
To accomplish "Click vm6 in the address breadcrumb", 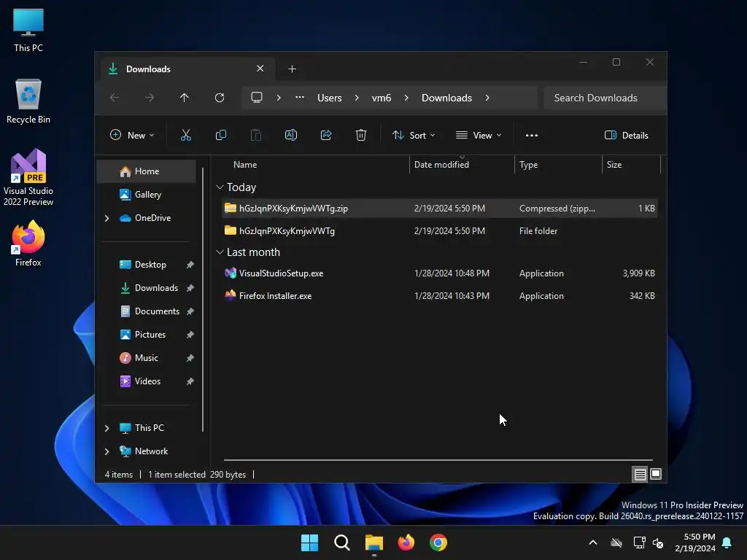I will [x=381, y=98].
